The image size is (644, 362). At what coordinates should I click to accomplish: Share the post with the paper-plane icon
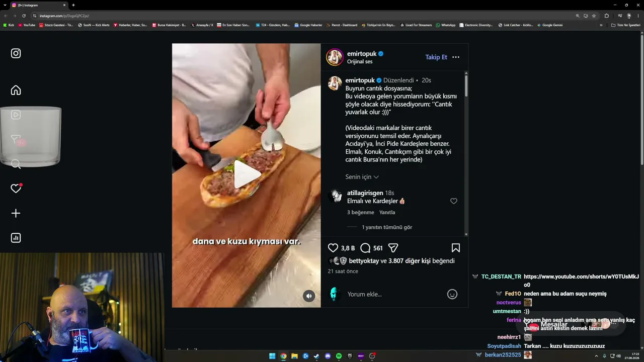click(x=393, y=248)
